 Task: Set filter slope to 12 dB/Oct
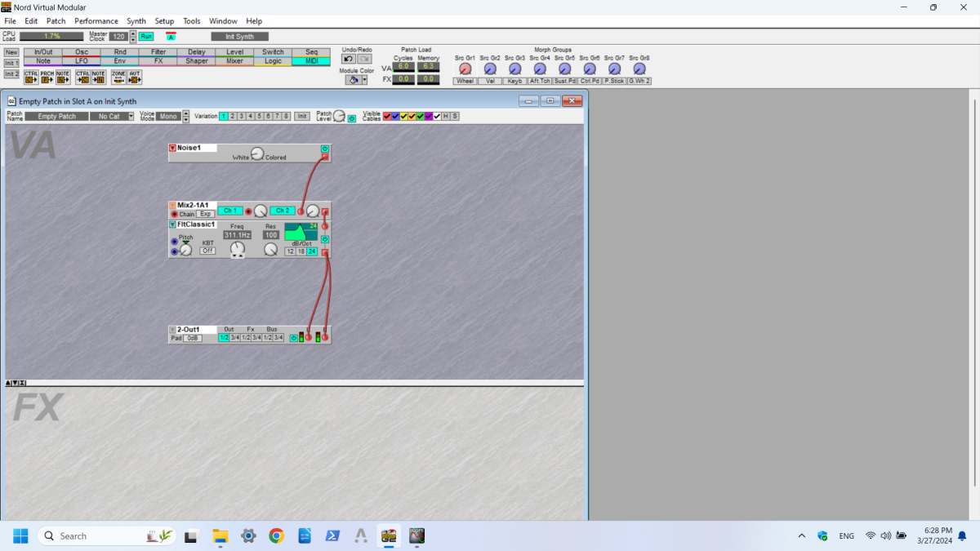click(290, 251)
